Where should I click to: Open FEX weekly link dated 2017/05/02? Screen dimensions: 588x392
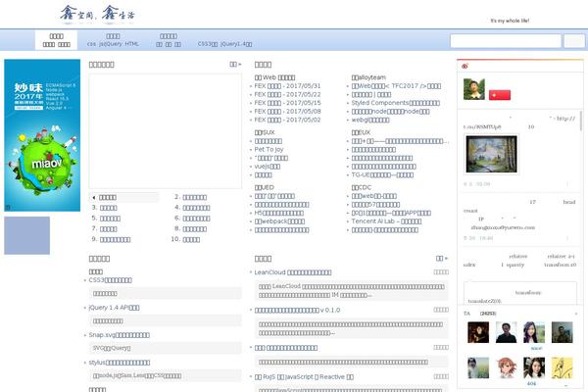tap(287, 120)
